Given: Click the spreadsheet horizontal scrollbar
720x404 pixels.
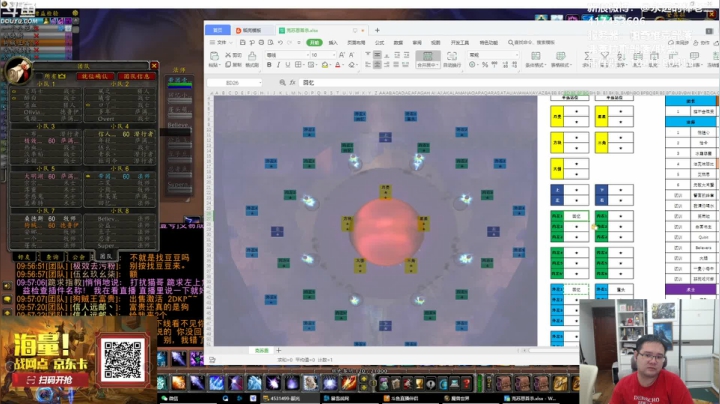Looking at the screenshot, I should click(x=553, y=350).
